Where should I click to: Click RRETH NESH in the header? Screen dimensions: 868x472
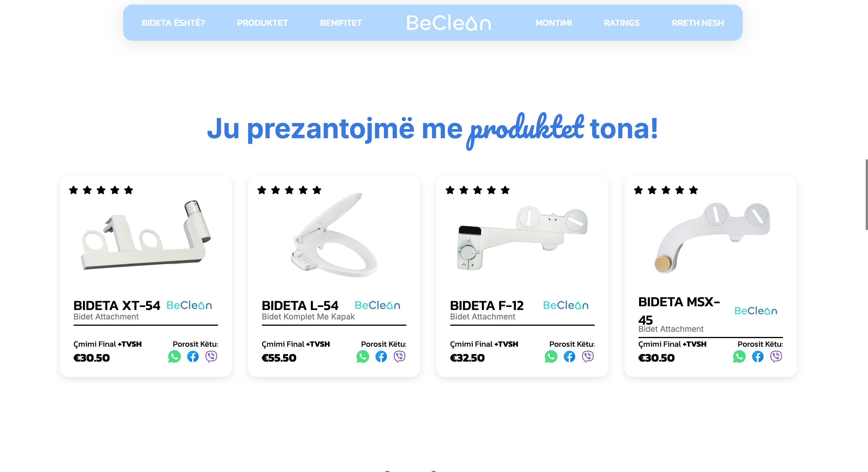click(x=697, y=23)
